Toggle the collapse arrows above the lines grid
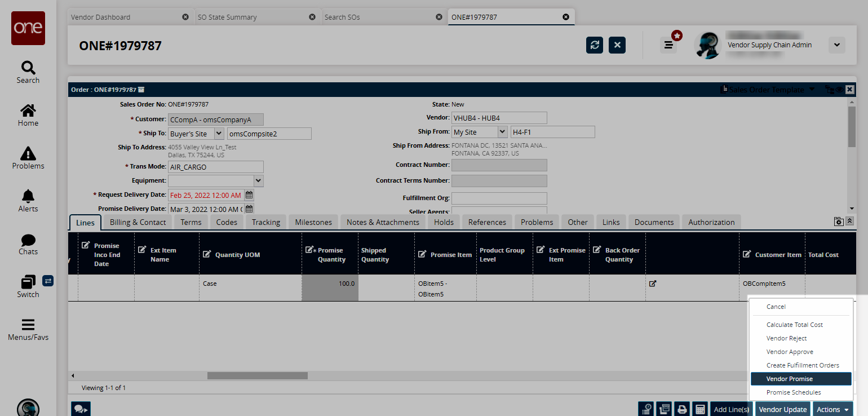The width and height of the screenshot is (868, 416). pyautogui.click(x=850, y=221)
